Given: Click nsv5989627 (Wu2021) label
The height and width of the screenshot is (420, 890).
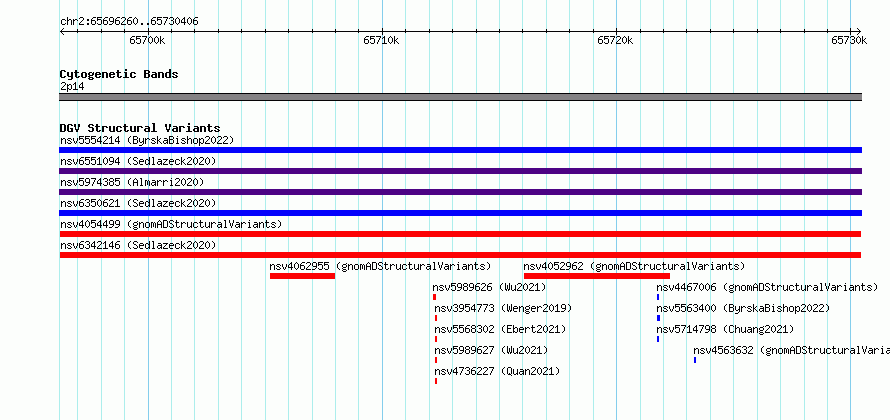Looking at the screenshot, I should click(x=491, y=350).
